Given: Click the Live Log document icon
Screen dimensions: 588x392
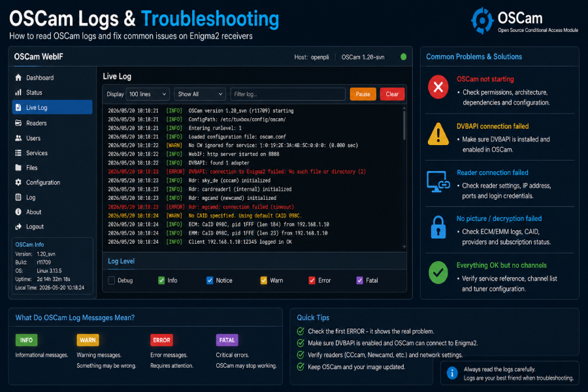Looking at the screenshot, I should pos(18,107).
